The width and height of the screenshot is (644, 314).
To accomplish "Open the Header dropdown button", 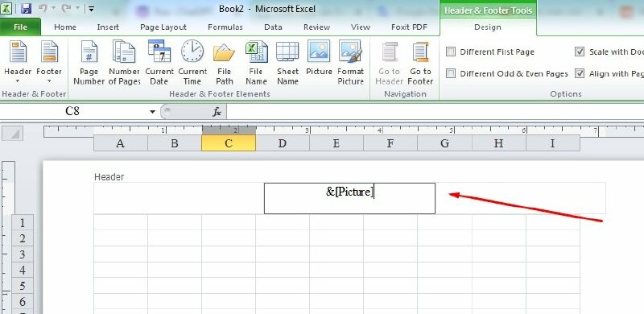I will 18,63.
